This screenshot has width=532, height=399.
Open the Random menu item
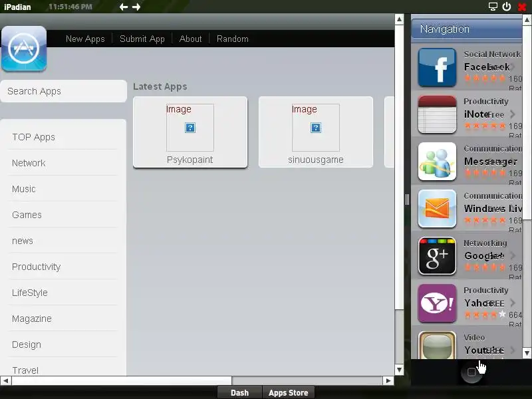click(232, 39)
